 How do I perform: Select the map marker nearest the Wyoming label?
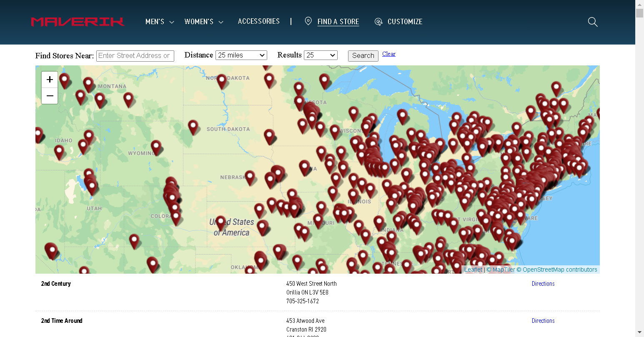tap(156, 146)
